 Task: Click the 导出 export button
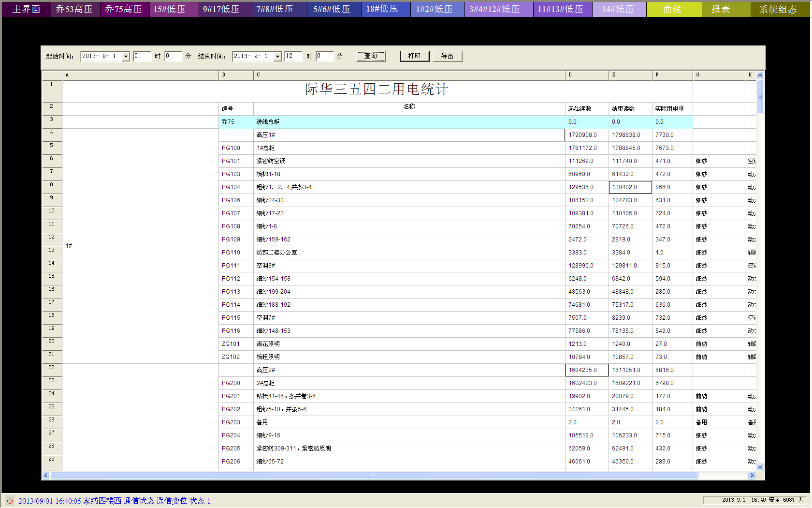[448, 56]
